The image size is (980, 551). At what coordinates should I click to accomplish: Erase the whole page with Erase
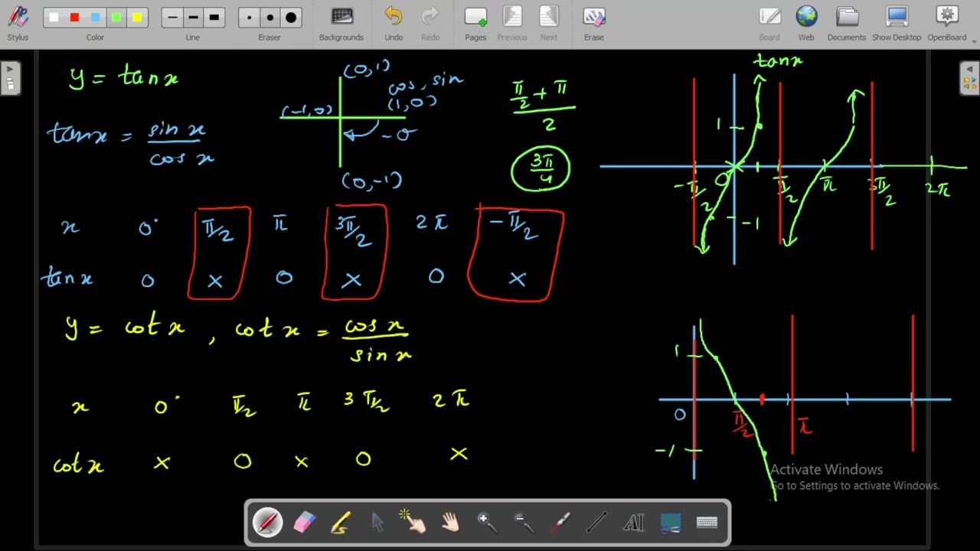pos(594,23)
